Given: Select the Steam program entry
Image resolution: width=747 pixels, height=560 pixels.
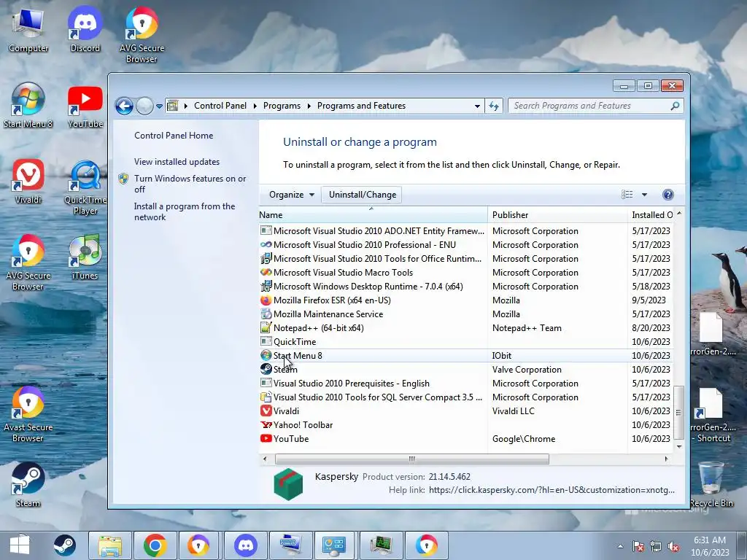Looking at the screenshot, I should [466, 369].
